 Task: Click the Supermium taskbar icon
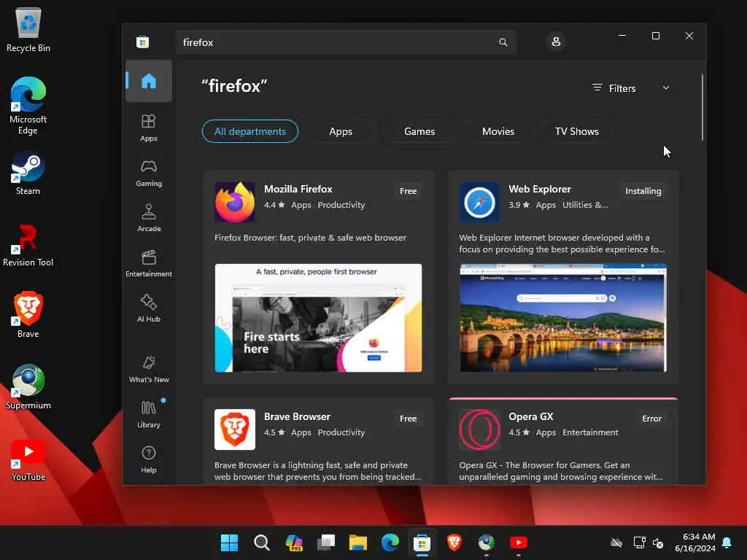point(486,542)
